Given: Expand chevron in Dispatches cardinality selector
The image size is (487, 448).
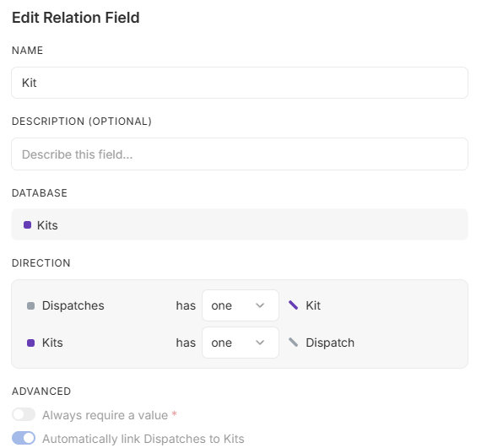Looking at the screenshot, I should (x=260, y=305).
